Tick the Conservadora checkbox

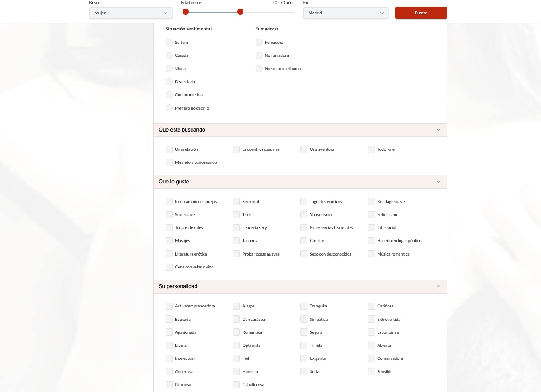371,358
